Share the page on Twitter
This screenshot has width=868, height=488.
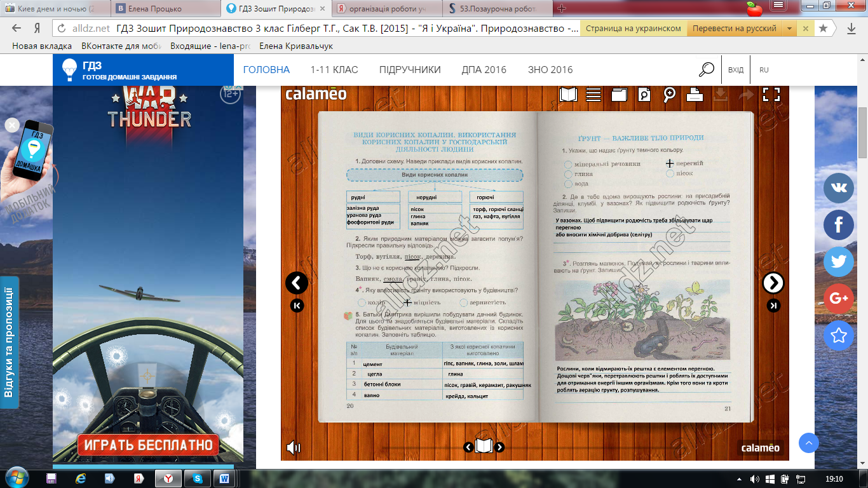pos(838,261)
